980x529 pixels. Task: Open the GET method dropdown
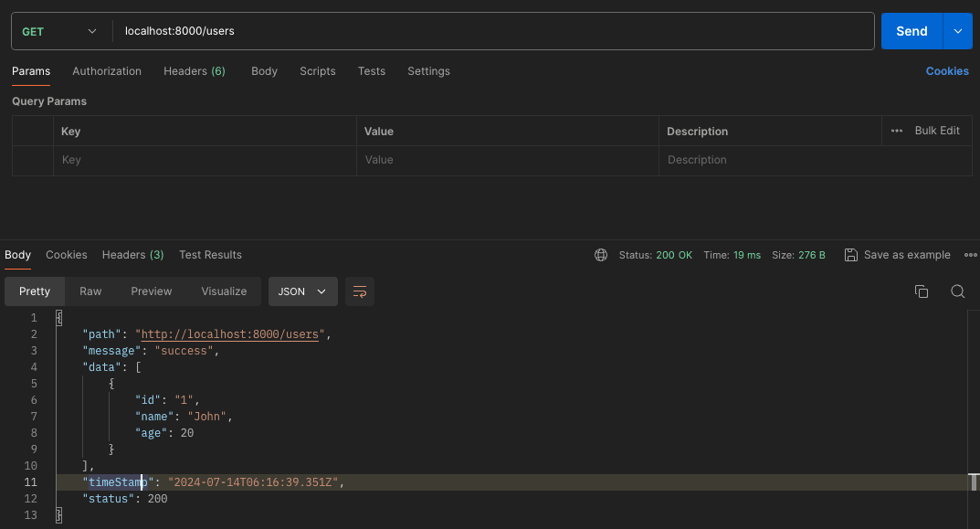click(58, 31)
